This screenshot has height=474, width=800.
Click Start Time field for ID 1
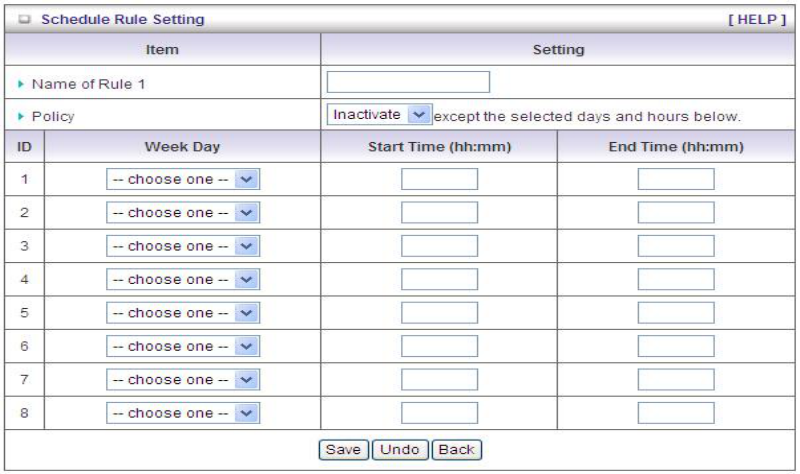[x=439, y=180]
